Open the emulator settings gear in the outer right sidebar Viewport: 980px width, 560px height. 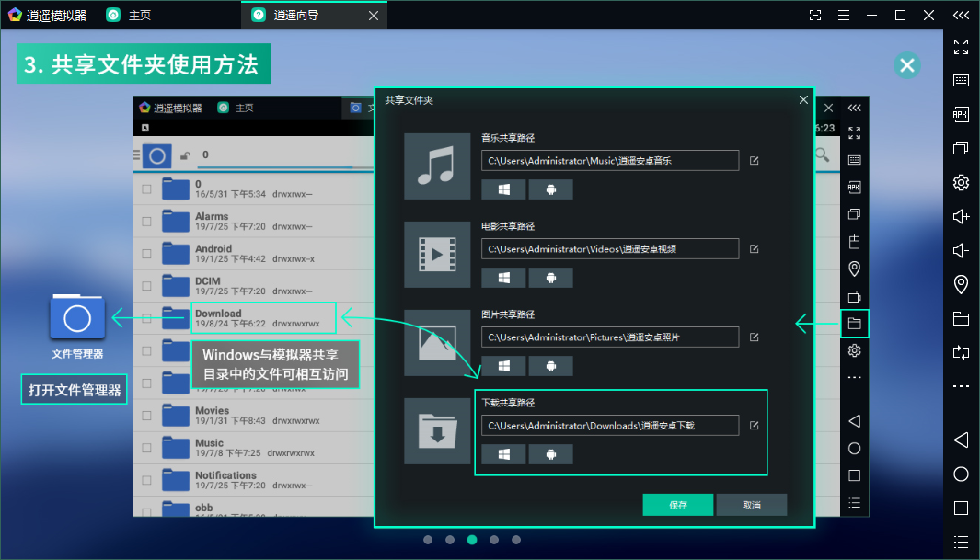(961, 182)
